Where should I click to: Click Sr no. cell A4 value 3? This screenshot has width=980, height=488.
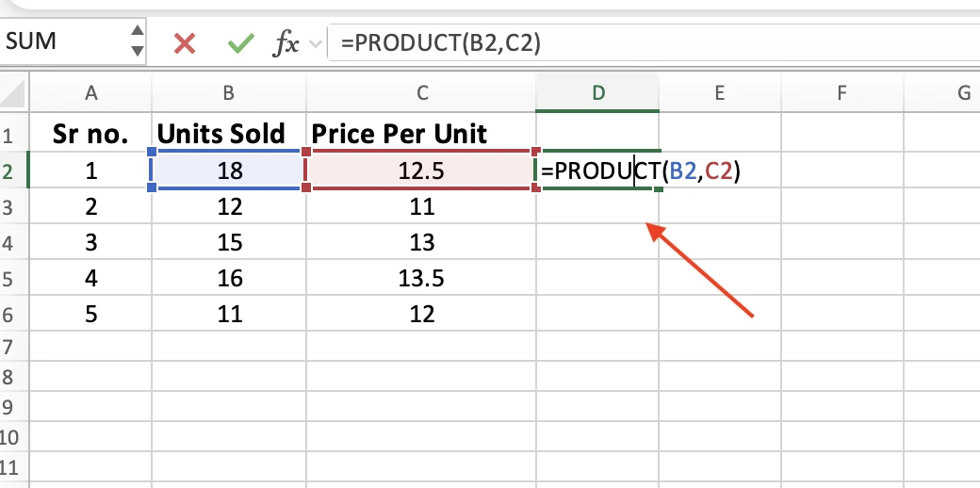tap(91, 242)
